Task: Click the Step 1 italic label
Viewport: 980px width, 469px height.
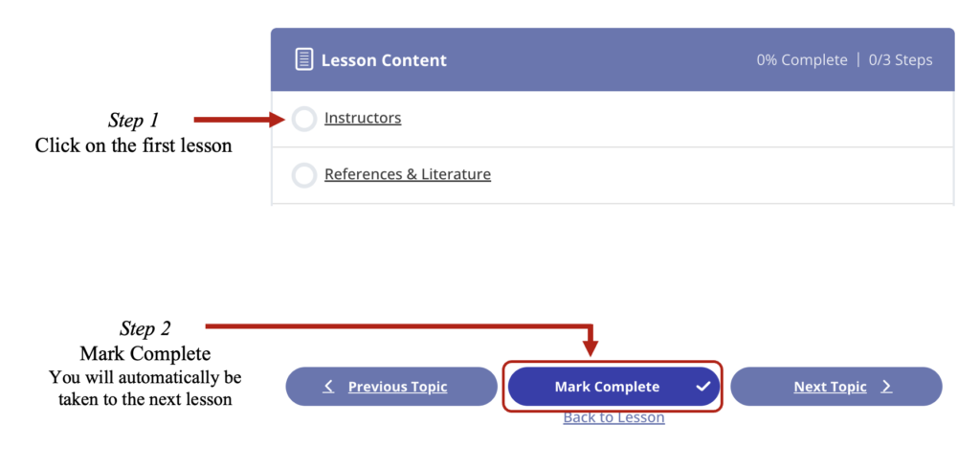Action: (133, 121)
